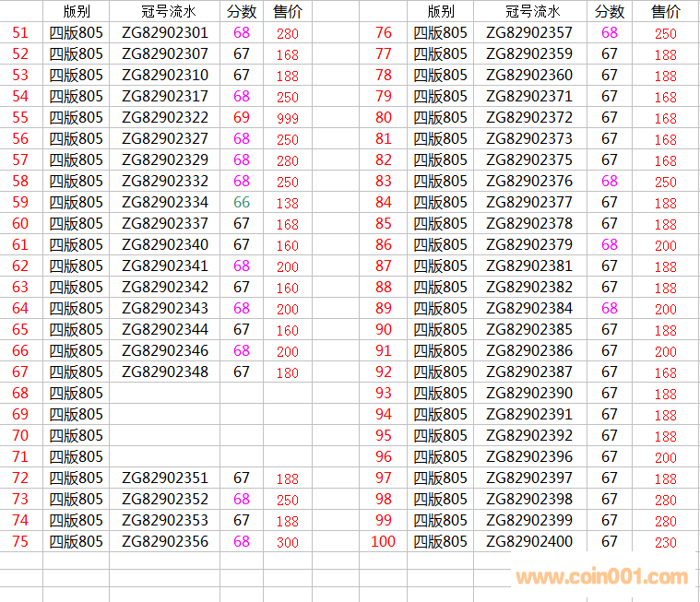Image resolution: width=700 pixels, height=602 pixels.
Task: Select row number 100 cell
Action: tap(383, 542)
